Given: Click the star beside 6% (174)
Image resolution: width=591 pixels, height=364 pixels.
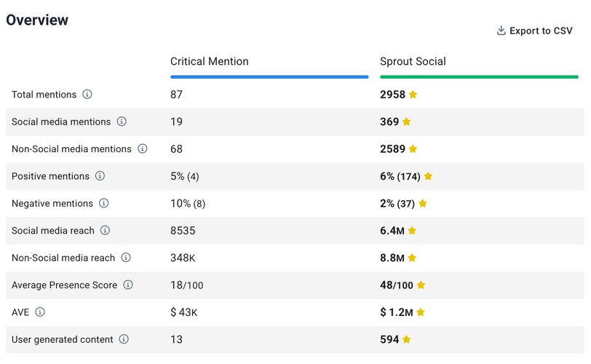Looking at the screenshot, I should [428, 176].
